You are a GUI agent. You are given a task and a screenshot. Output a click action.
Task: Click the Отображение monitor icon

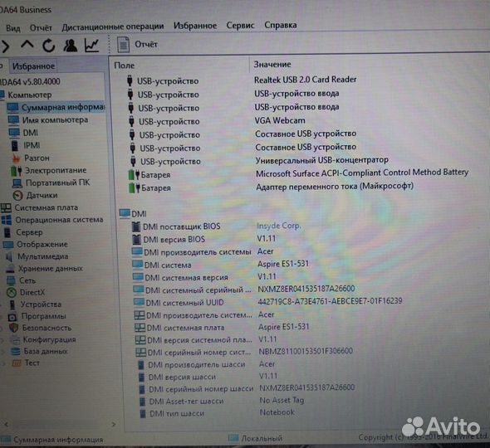click(8, 245)
